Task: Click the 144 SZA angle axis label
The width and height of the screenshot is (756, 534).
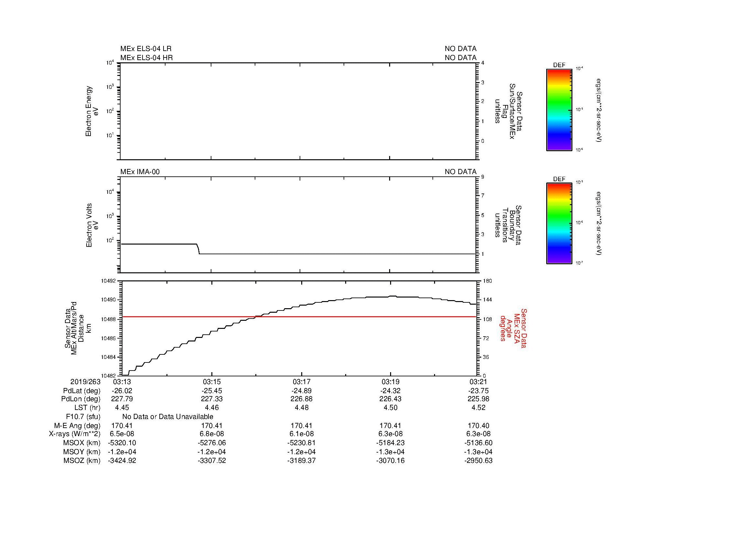Action: coord(487,300)
